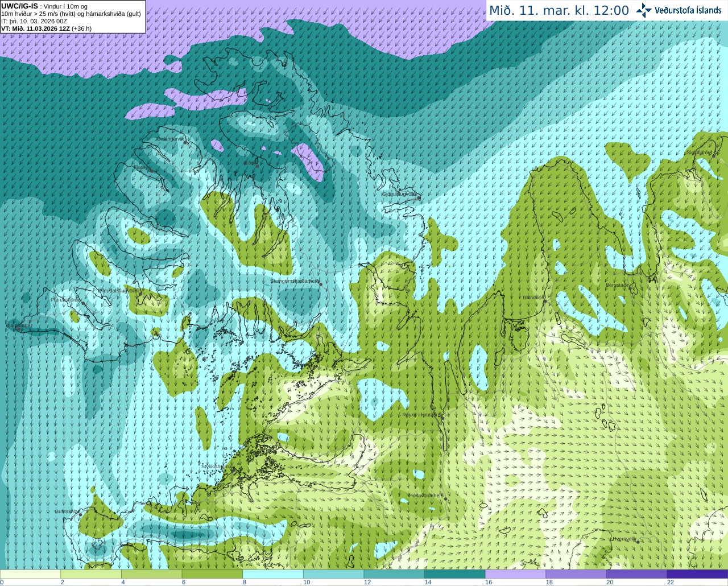This screenshot has width=728, height=586.
Task: Click the Steingrímsfjarðarheiði station label
Action: (295, 281)
